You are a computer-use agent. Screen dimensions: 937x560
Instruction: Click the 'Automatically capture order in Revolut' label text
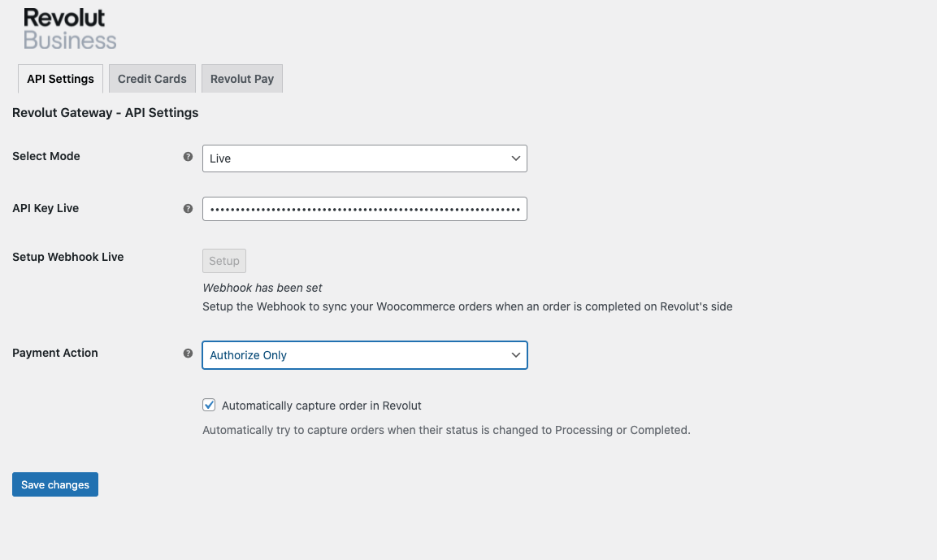pos(321,406)
